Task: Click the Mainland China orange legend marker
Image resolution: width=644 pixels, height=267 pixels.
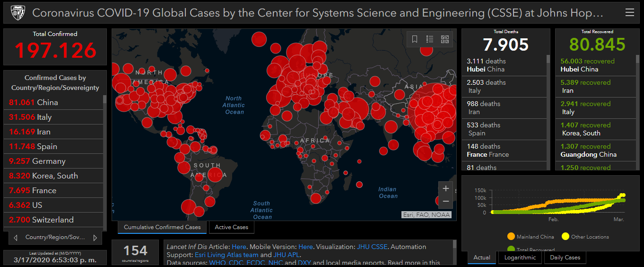Action: coord(511,237)
